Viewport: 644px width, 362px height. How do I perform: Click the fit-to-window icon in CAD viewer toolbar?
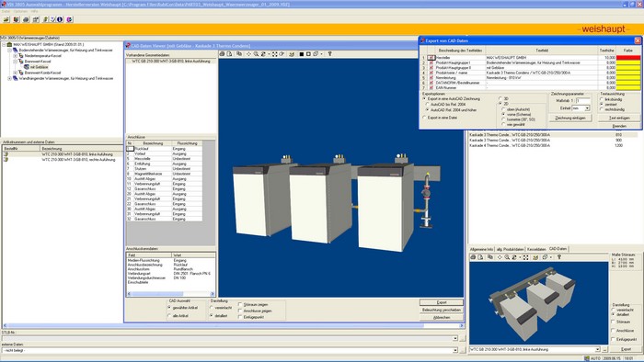(x=275, y=53)
